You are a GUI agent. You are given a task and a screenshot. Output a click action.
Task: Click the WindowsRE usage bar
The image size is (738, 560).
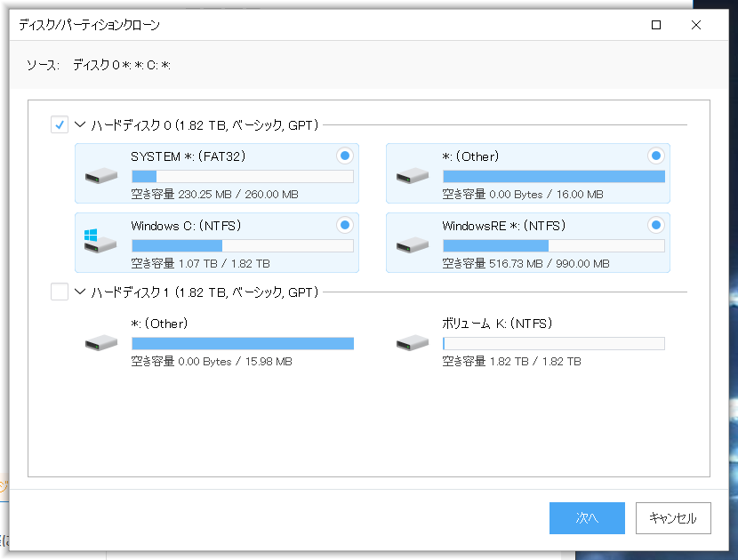553,245
